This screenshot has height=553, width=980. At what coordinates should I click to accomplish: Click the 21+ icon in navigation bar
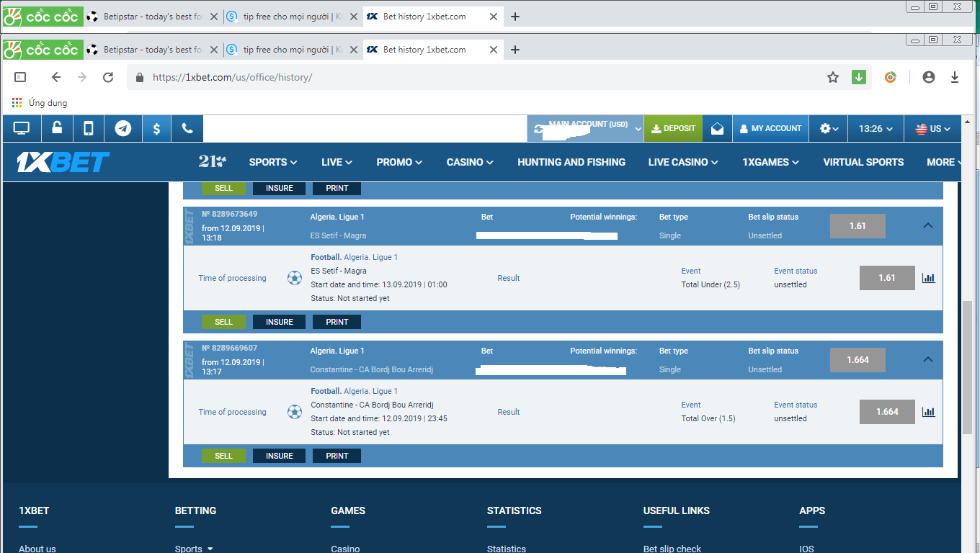click(x=213, y=161)
